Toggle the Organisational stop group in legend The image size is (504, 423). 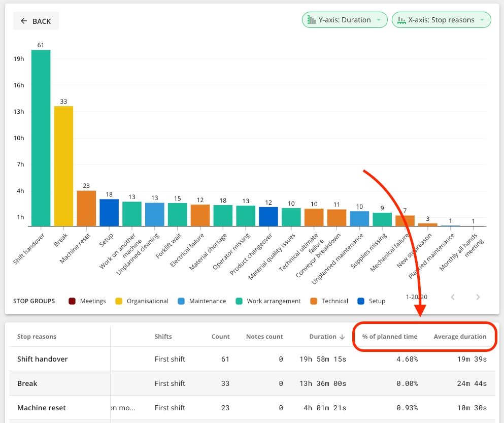pos(142,301)
